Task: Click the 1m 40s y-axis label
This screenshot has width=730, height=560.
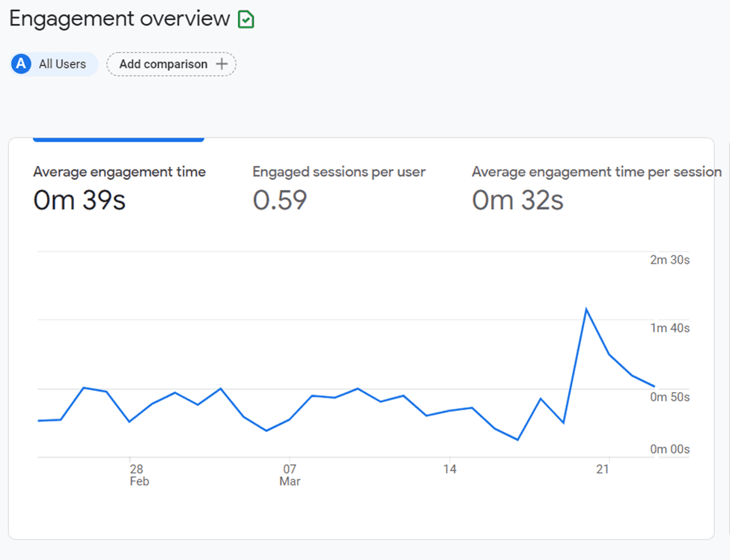Action: point(670,328)
